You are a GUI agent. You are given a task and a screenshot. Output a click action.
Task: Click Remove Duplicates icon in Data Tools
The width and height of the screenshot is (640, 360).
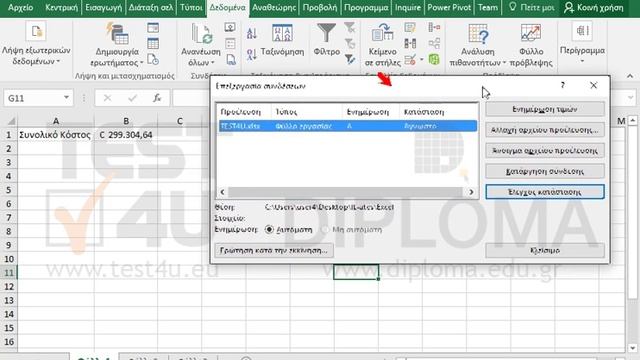[x=409, y=43]
